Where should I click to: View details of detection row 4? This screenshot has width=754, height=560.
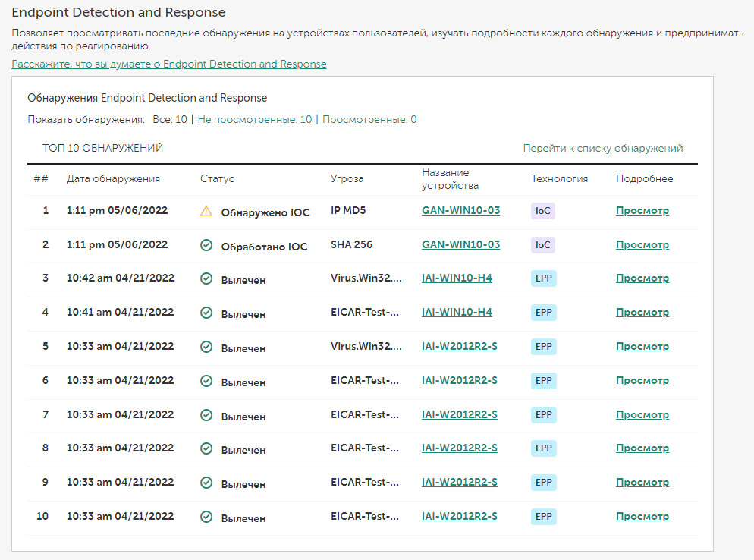click(x=642, y=313)
